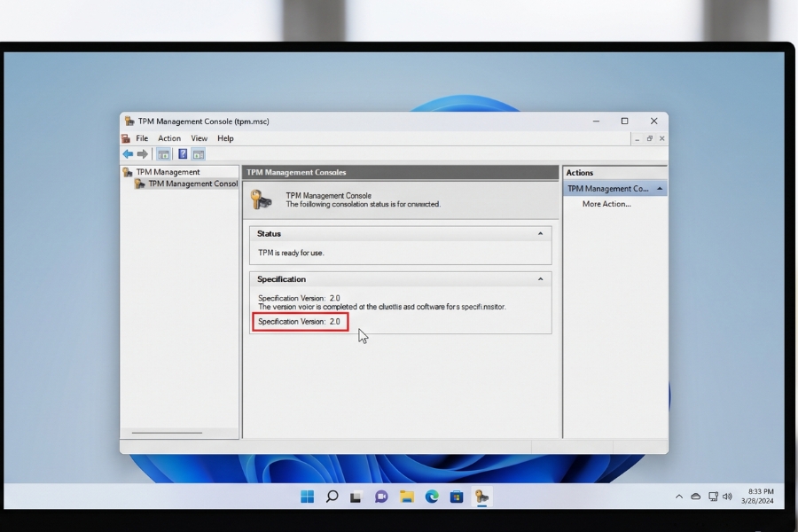
Task: Toggle the Show/Hide Action Pane toolbar icon
Action: click(199, 154)
